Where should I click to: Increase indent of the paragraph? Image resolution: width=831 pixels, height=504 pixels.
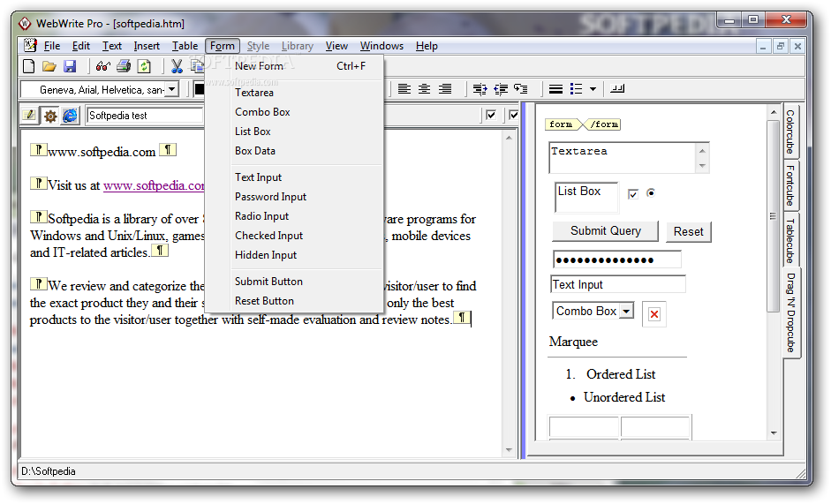click(x=480, y=89)
